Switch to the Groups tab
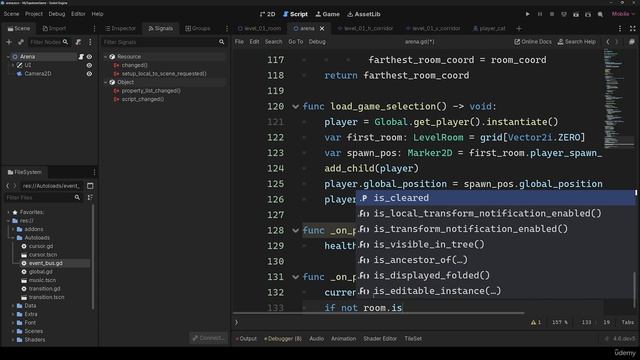 coord(198,29)
